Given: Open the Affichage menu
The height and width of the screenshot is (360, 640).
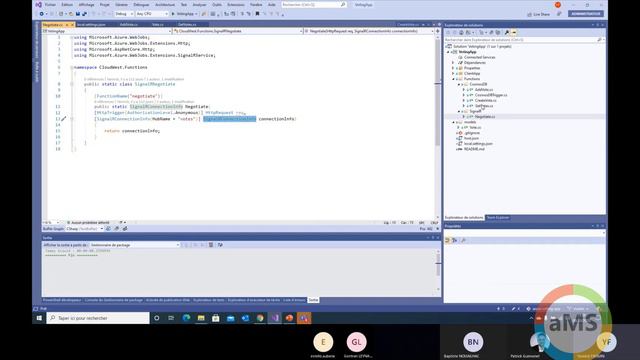Looking at the screenshot, I should (x=86, y=4).
